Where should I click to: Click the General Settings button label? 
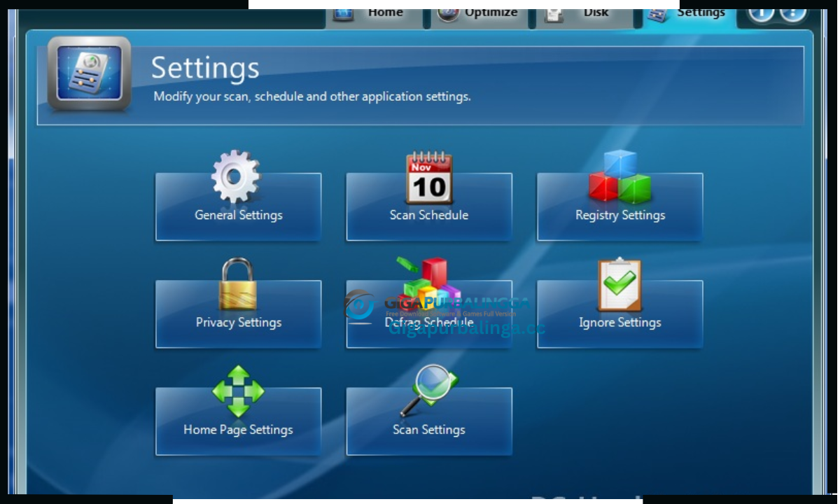[x=239, y=215]
